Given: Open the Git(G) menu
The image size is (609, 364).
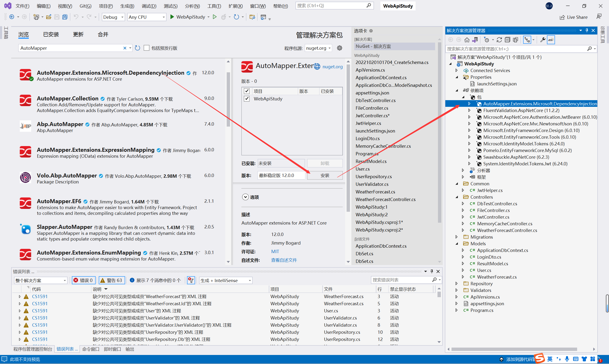Looking at the screenshot, I should [85, 6].
